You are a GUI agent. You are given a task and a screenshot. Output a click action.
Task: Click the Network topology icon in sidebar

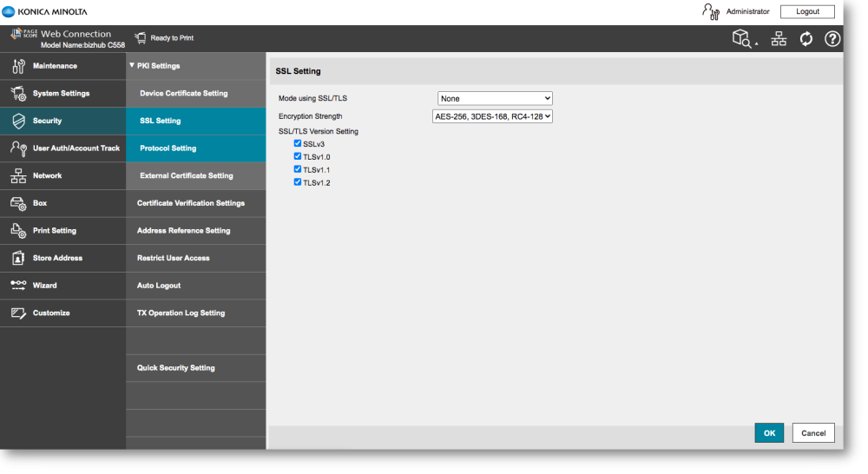[18, 175]
